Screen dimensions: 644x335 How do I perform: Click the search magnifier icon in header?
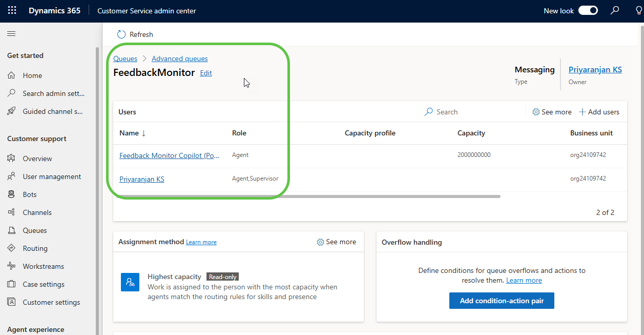tap(615, 11)
